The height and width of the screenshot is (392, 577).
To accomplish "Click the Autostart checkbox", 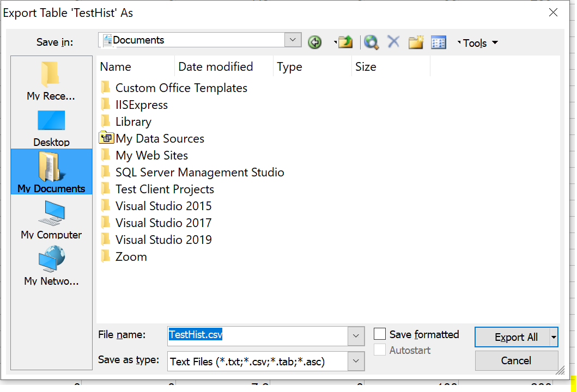I will click(x=380, y=350).
